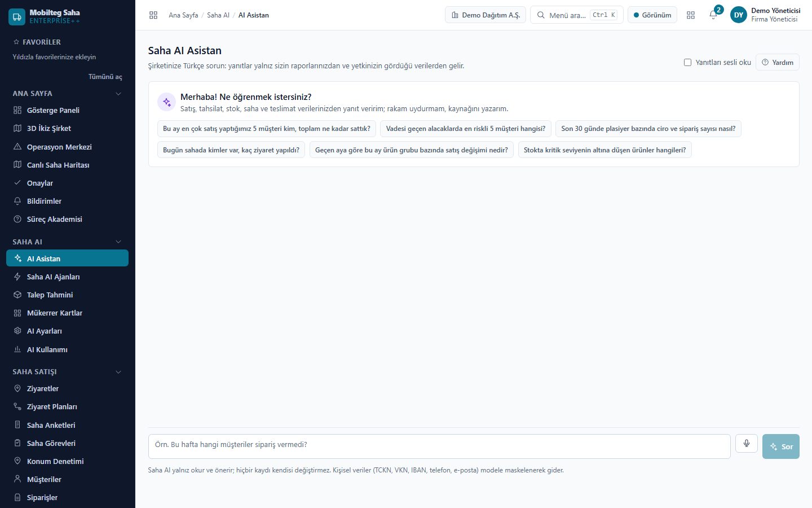
Task: Collapse the SAHA SATIŞI sidebar section
Action: [x=118, y=372]
